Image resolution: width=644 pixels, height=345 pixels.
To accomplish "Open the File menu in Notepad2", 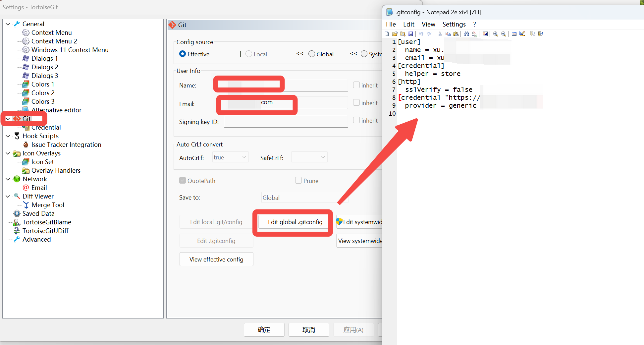I will click(391, 24).
